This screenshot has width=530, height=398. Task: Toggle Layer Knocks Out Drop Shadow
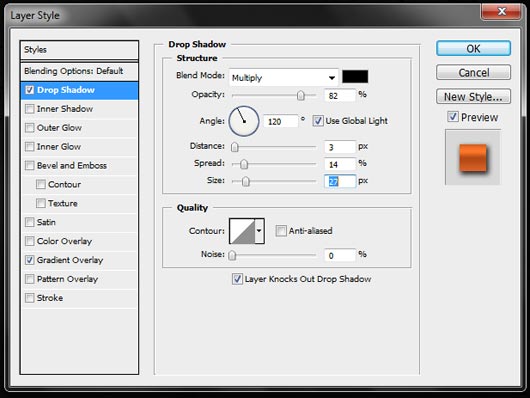click(237, 279)
